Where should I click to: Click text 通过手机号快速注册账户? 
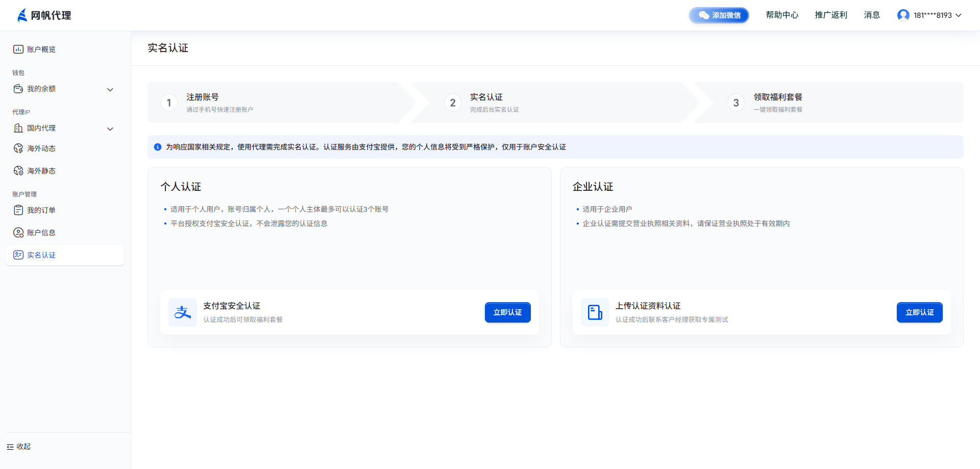[220, 110]
